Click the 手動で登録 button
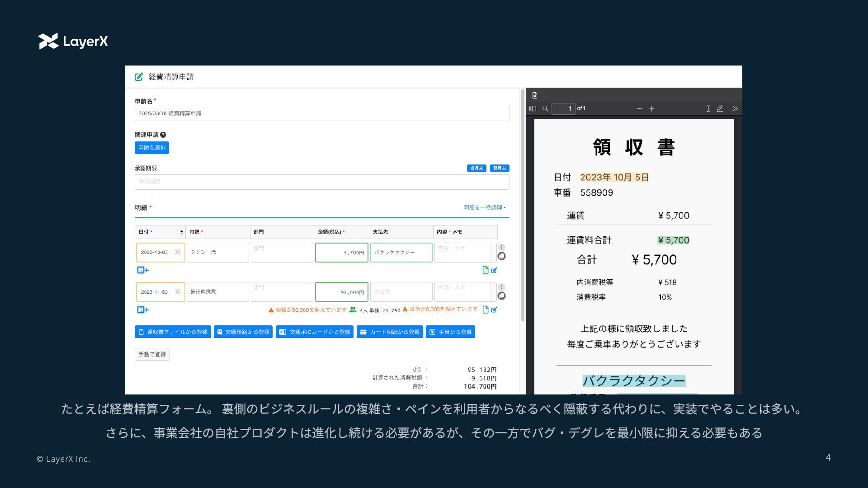The image size is (868, 488). 152,354
